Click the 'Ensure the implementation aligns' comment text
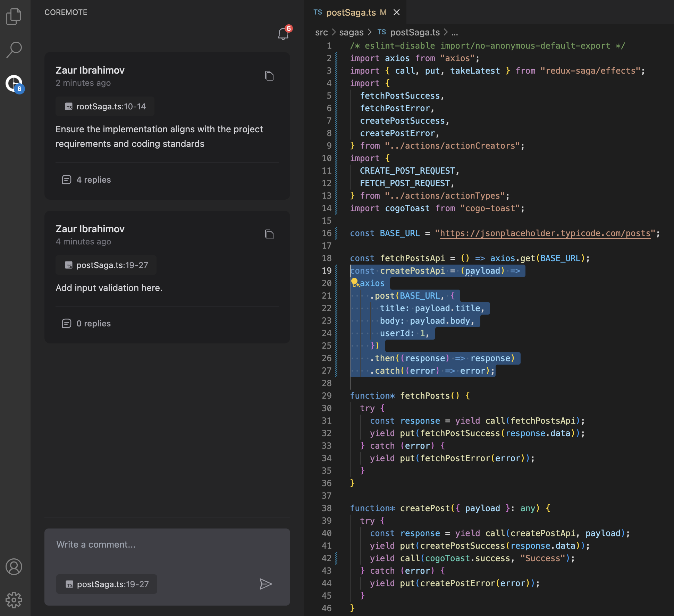The image size is (674, 616). coord(159,136)
